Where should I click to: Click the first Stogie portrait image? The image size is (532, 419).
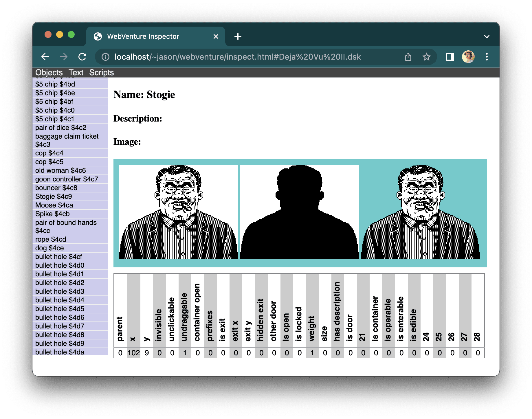point(179,212)
